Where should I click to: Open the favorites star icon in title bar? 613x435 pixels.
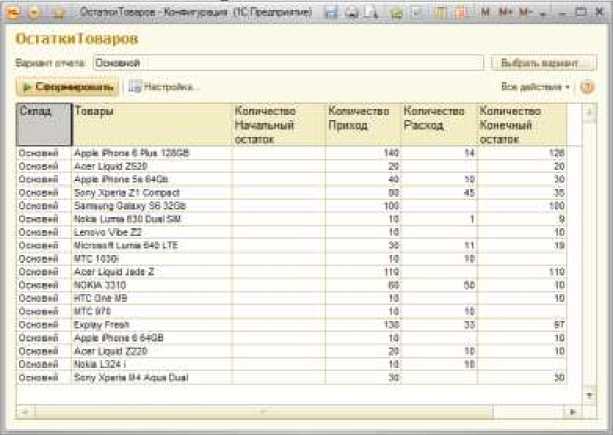pos(59,13)
